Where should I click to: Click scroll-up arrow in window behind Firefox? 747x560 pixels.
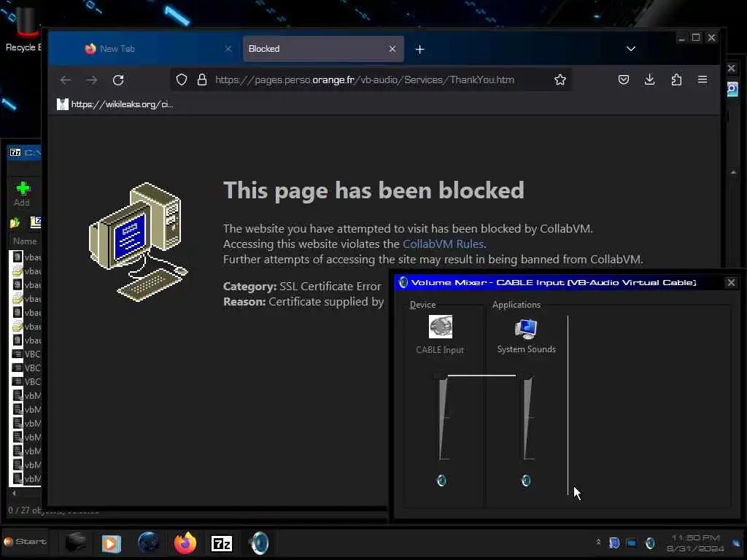pyautogui.click(x=733, y=172)
